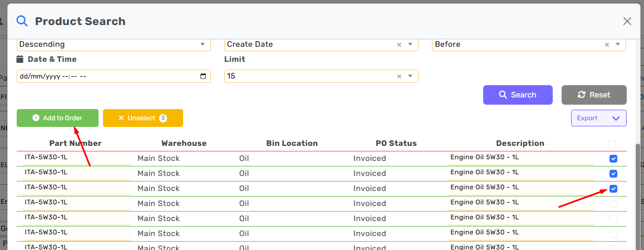Screen dimensions: 644x250
Task: Toggle the select-all checkbox in table header
Action: 613,144
